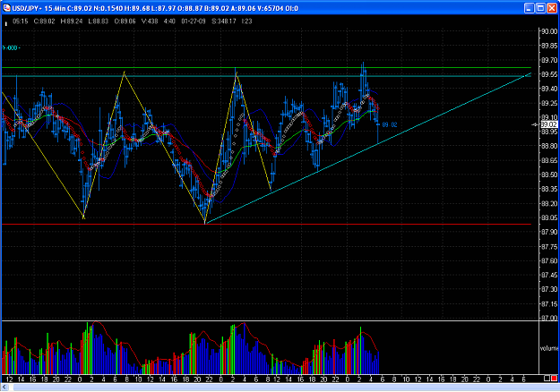Click the highlighted 89.02 current price marker on the price axis
560x392 pixels.
pos(549,124)
